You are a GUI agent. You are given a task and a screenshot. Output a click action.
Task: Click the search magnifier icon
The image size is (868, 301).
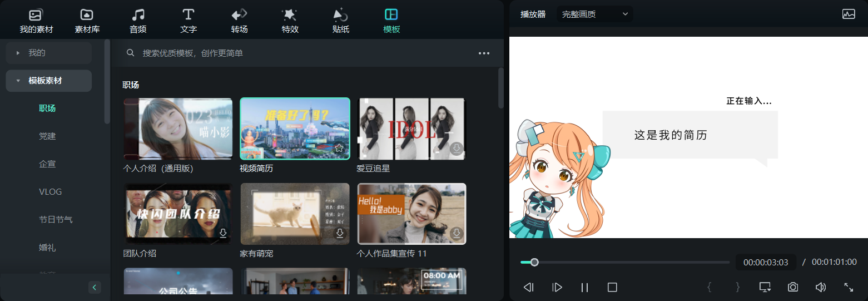131,53
